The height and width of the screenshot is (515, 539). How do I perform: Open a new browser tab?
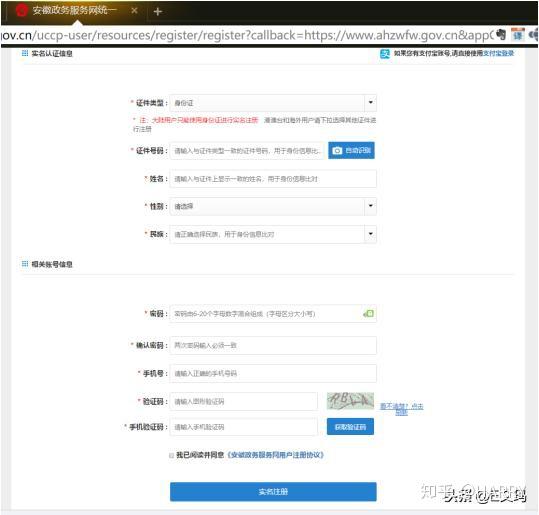tap(158, 12)
